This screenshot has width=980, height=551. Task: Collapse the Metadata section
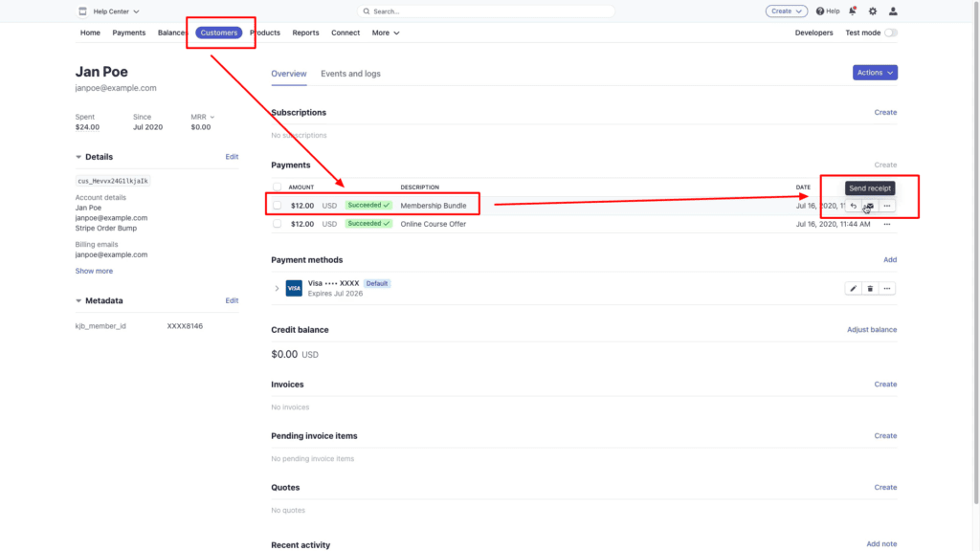(78, 300)
